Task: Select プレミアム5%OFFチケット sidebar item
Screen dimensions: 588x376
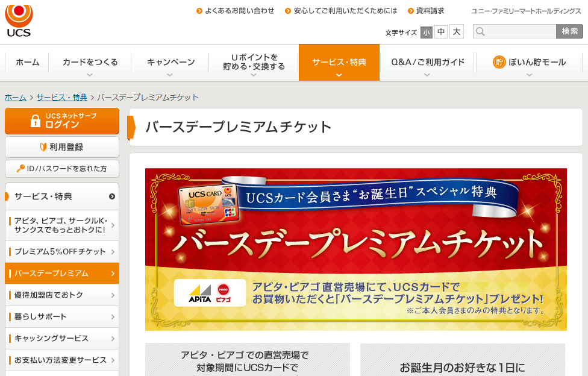Action: click(62, 252)
